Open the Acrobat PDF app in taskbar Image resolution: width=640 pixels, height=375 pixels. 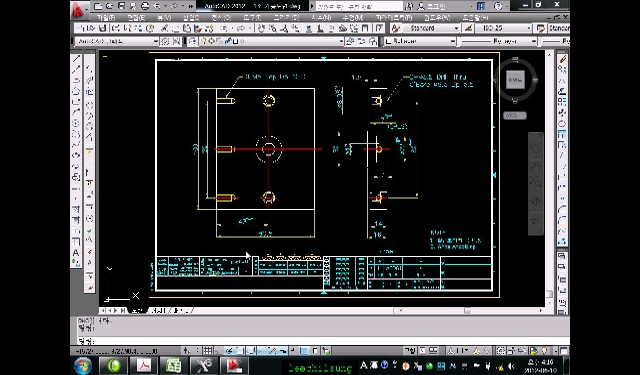point(143,365)
